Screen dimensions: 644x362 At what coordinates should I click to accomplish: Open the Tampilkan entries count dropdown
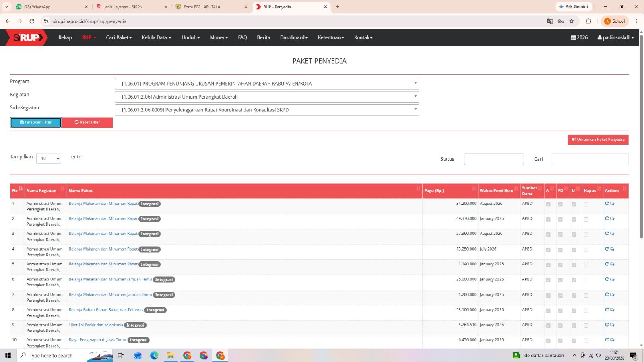click(x=49, y=158)
